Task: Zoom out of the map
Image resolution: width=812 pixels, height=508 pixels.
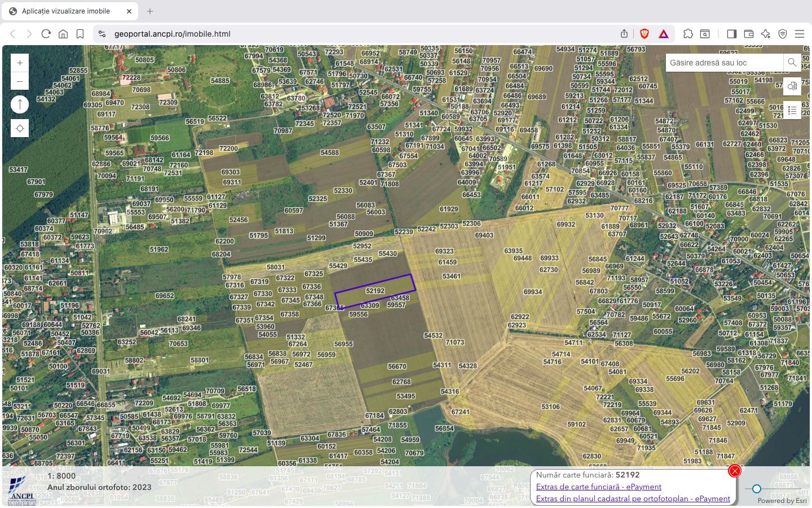Action: pyautogui.click(x=20, y=82)
